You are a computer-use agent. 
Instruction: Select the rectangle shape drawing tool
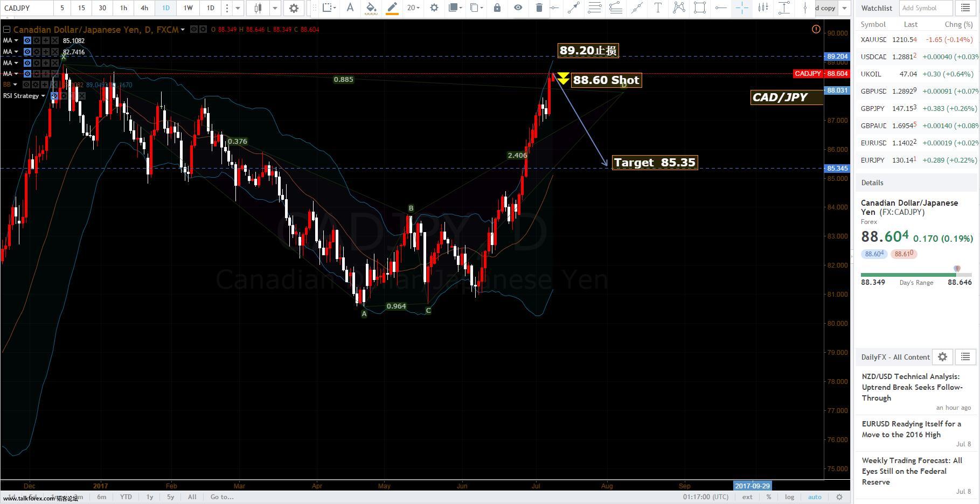tap(699, 8)
